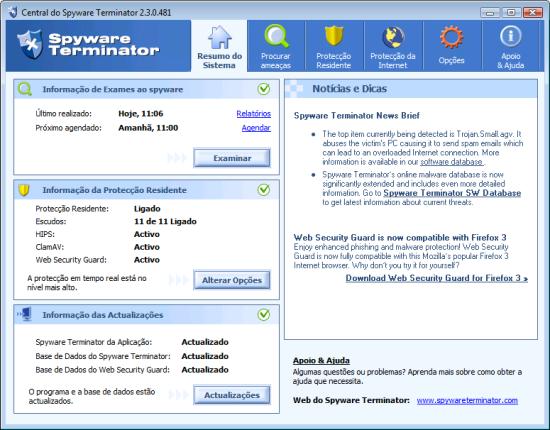The width and height of the screenshot is (550, 430).
Task: Click green checkmark in Informação de Exames header
Action: point(264,89)
